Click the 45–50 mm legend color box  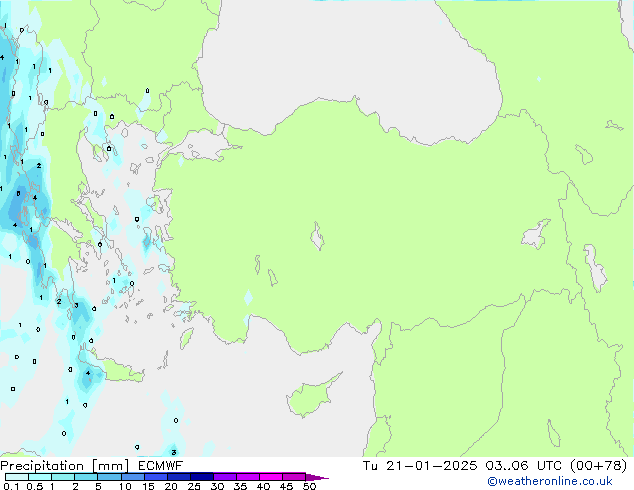tap(294, 477)
